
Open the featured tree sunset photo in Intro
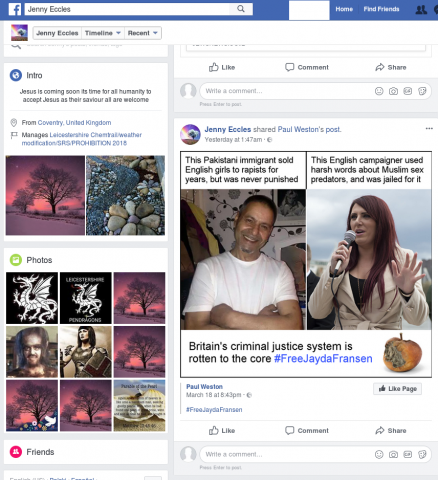[45, 195]
